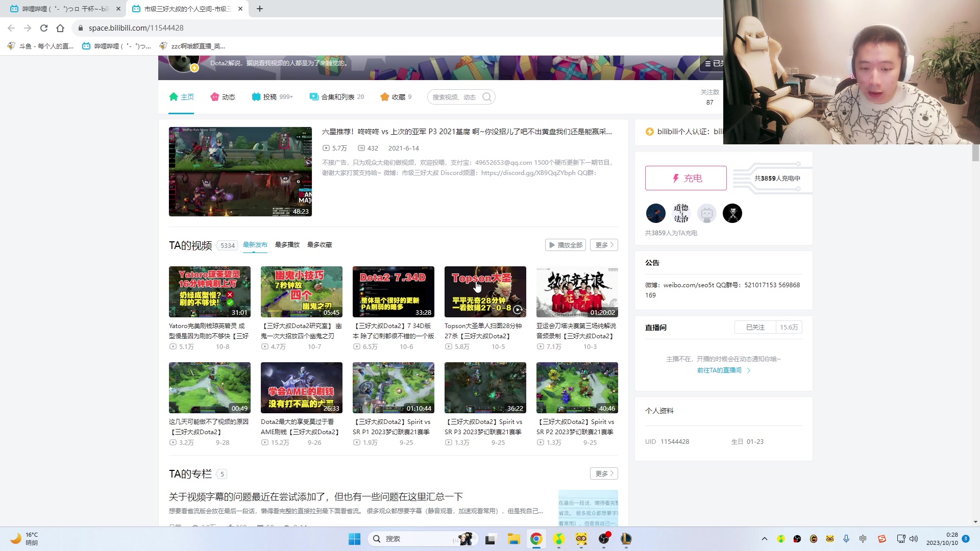Expand 更多 next to TA的专栏
Image resolution: width=980 pixels, height=551 pixels.
604,473
